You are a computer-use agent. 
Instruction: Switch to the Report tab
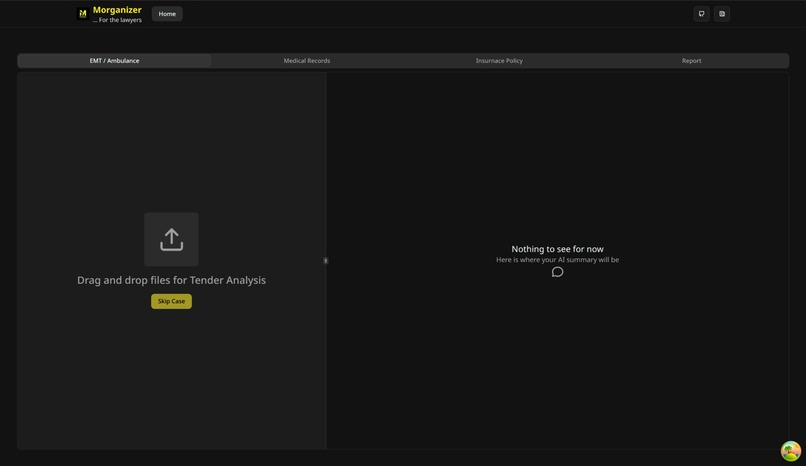click(x=691, y=61)
